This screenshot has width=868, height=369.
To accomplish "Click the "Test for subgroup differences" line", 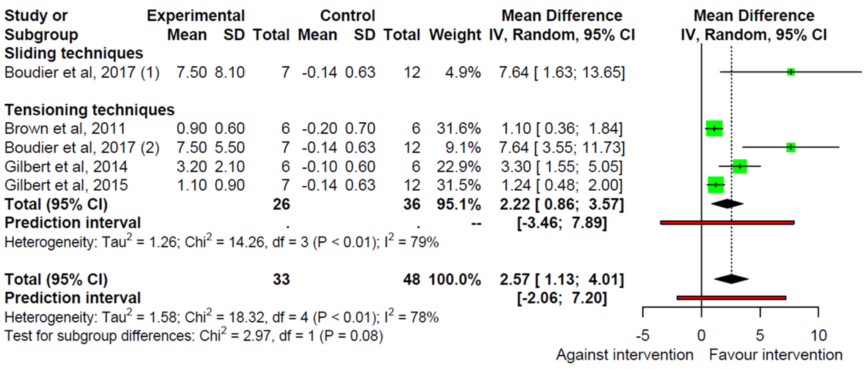I will (194, 336).
